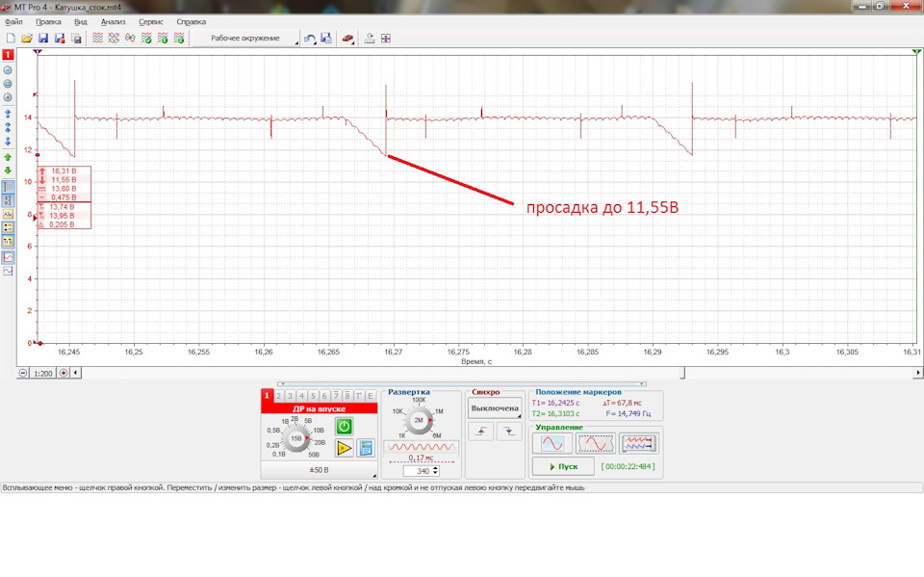
Task: Click the multi-channel recorder mode button
Action: click(639, 443)
